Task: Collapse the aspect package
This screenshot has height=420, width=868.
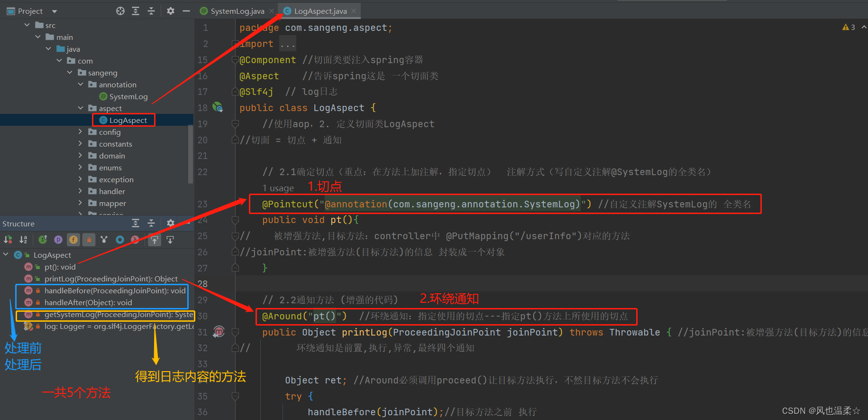Action: click(81, 108)
